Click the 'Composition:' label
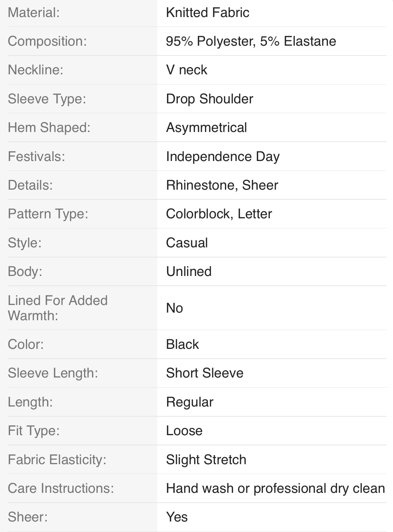This screenshot has height=532, width=393. coord(47,41)
